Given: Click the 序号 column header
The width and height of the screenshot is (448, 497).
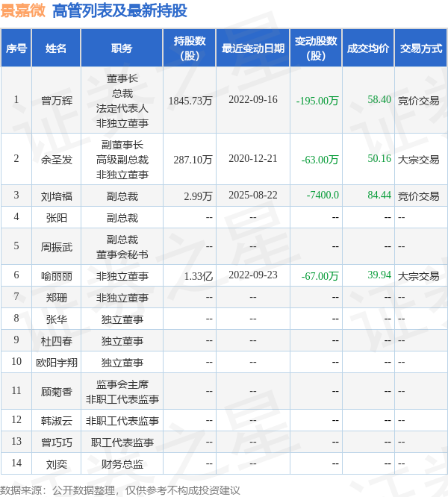Looking at the screenshot, I should (16, 49).
